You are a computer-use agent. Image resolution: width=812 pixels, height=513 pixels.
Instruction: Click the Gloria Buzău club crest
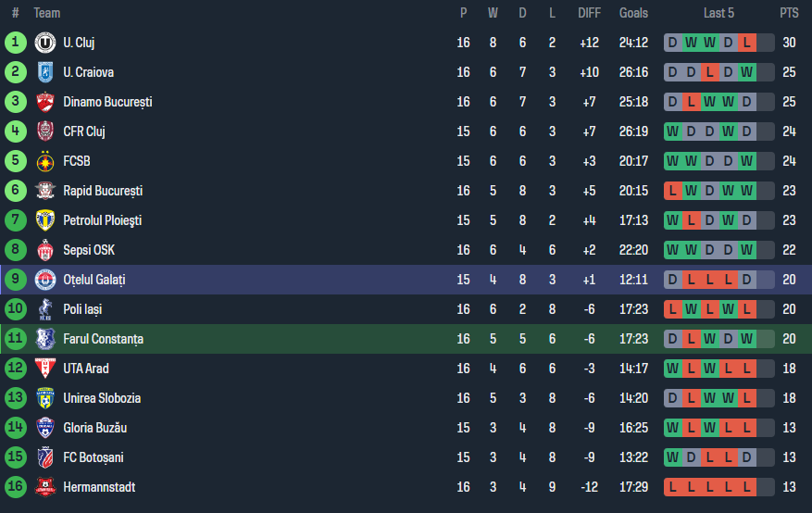point(44,428)
